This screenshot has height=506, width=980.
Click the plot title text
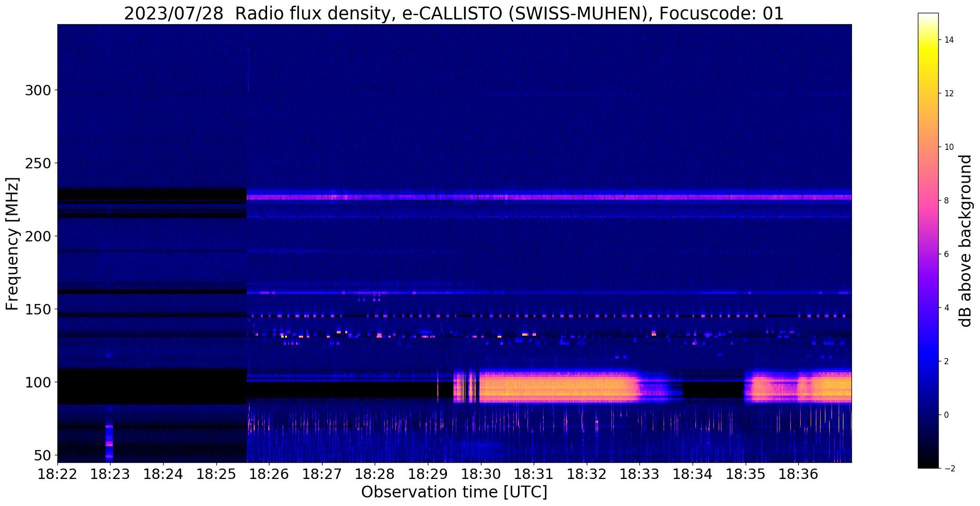[454, 13]
